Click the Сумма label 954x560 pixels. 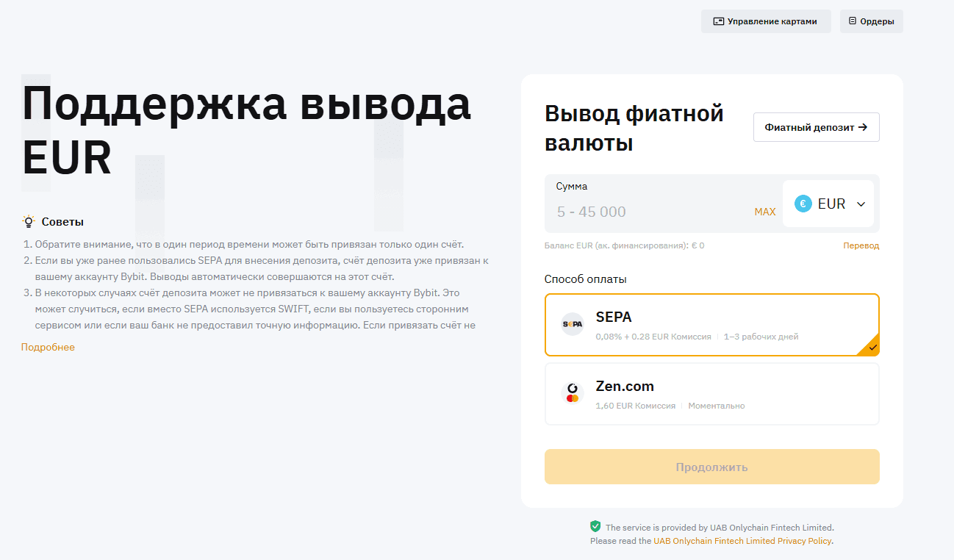572,187
